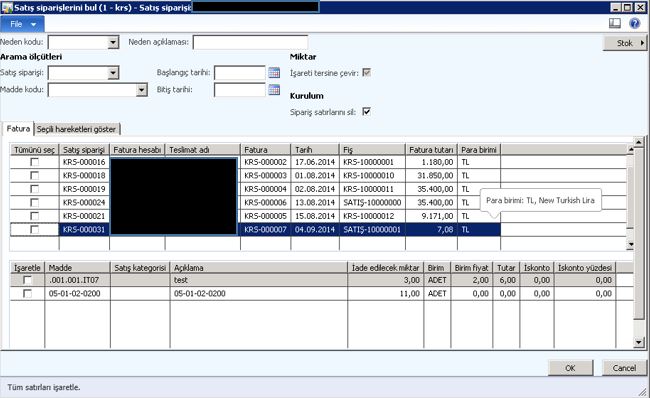Click the Fiş column header

click(x=372, y=150)
